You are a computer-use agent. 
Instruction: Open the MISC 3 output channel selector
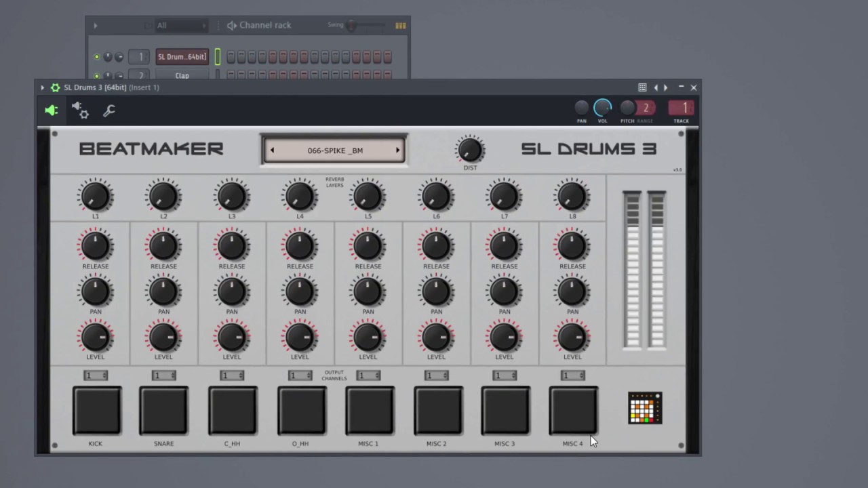pyautogui.click(x=505, y=375)
